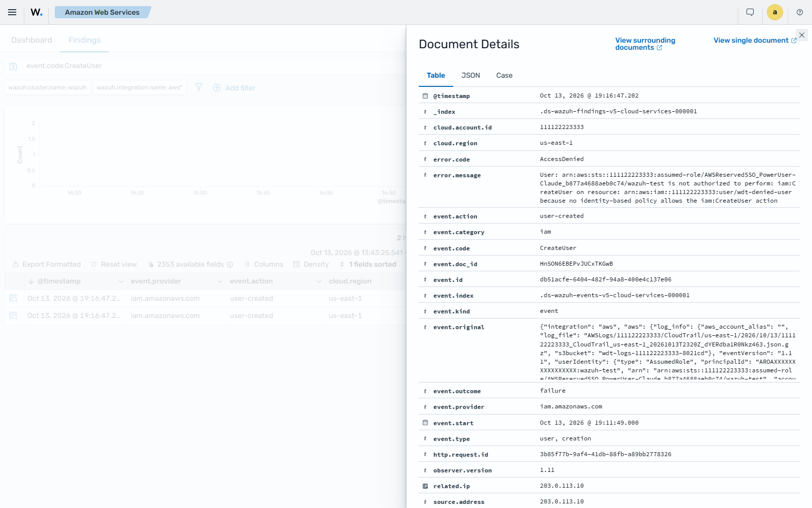The image size is (812, 508).
Task: Expand the event.provider column header menu
Action: 220,281
